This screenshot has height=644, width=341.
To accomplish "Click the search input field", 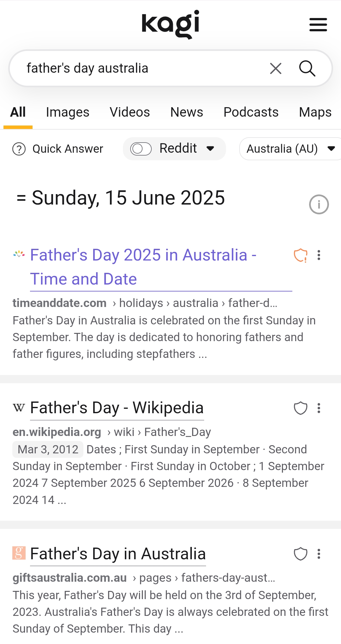I will (142, 68).
